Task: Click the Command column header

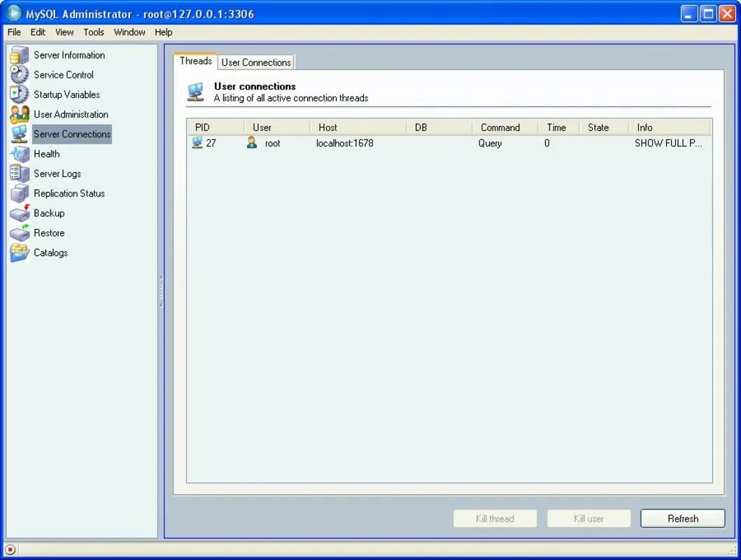Action: (505, 127)
